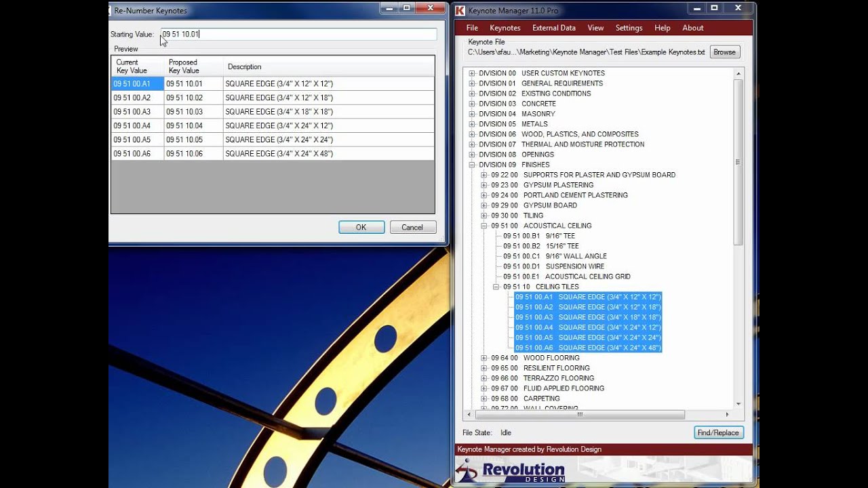
Task: Click the Find/Replace button
Action: (x=719, y=432)
